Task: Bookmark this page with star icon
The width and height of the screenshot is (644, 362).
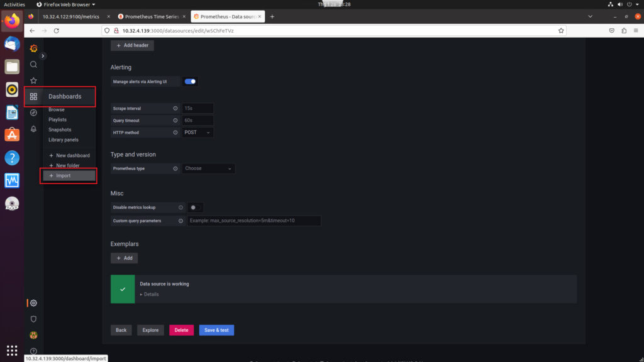Action: (x=561, y=31)
